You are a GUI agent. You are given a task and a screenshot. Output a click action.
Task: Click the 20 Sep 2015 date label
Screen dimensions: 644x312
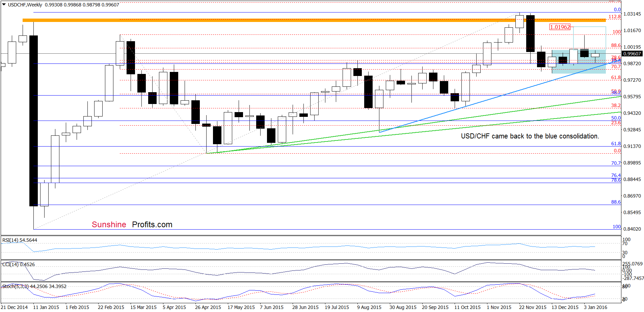click(x=435, y=307)
